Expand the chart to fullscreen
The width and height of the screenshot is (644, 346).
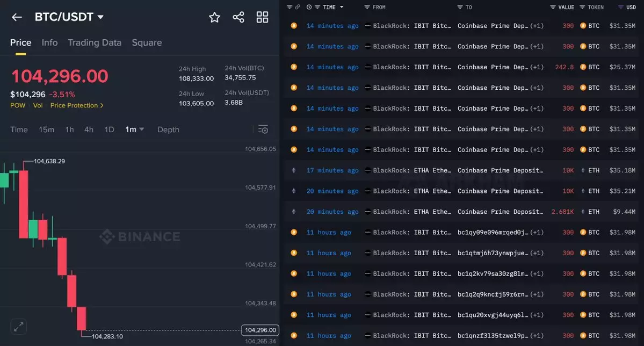[x=18, y=326]
